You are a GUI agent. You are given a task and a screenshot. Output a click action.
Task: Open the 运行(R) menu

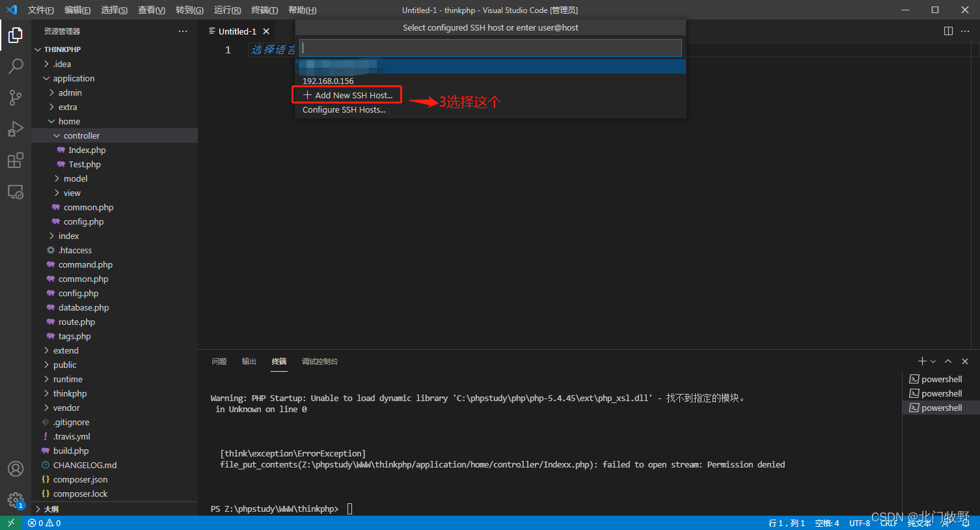pos(227,10)
